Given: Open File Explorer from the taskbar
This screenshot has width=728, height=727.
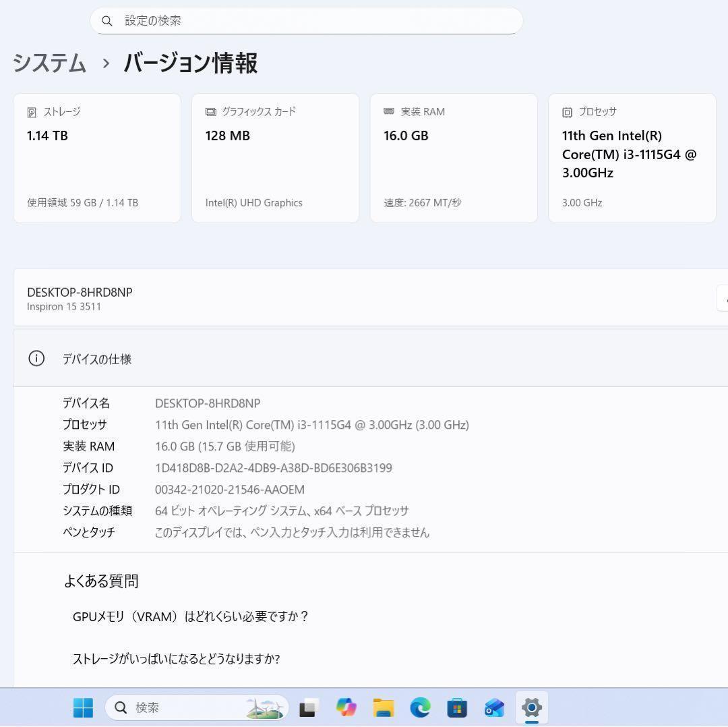Looking at the screenshot, I should point(383,707).
